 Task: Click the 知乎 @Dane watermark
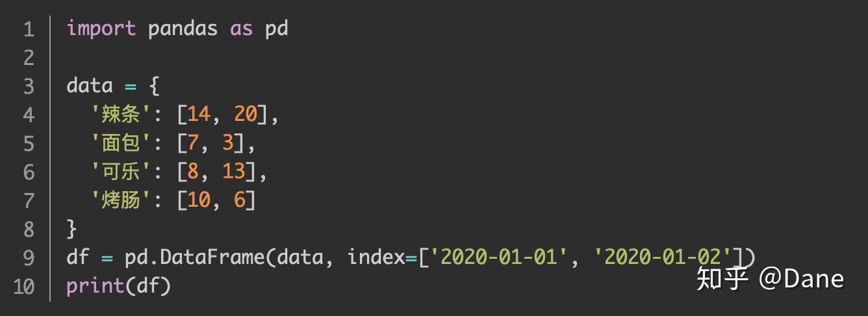point(770,279)
